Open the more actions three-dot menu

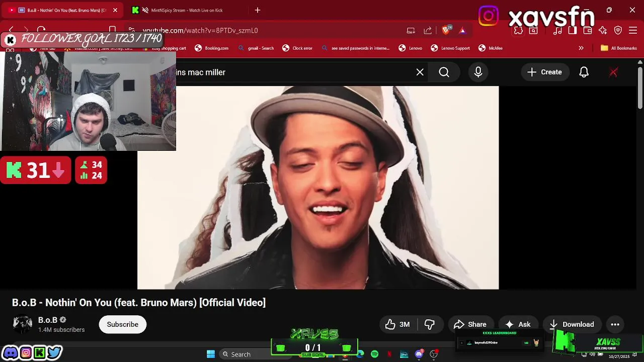coord(615,324)
